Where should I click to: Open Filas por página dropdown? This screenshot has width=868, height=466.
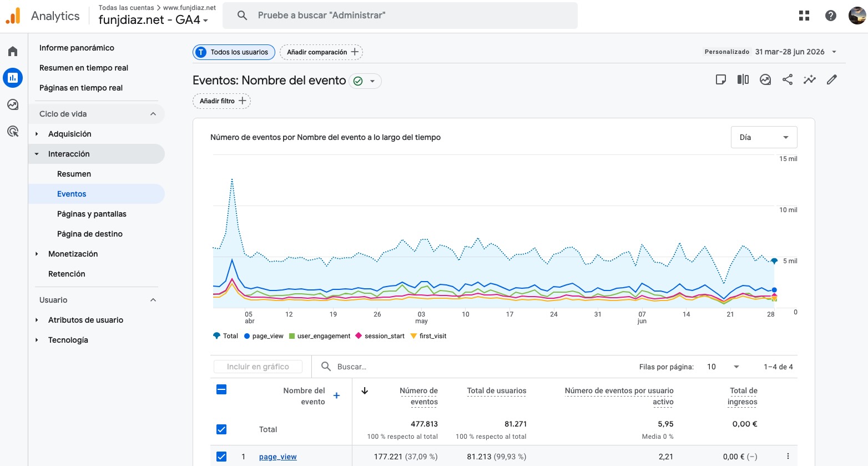[x=723, y=367]
